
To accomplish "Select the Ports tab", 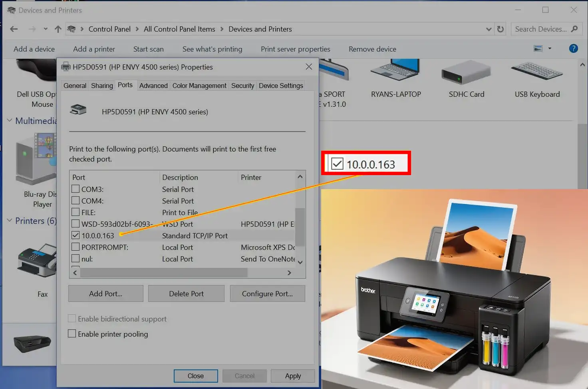I will (x=125, y=85).
